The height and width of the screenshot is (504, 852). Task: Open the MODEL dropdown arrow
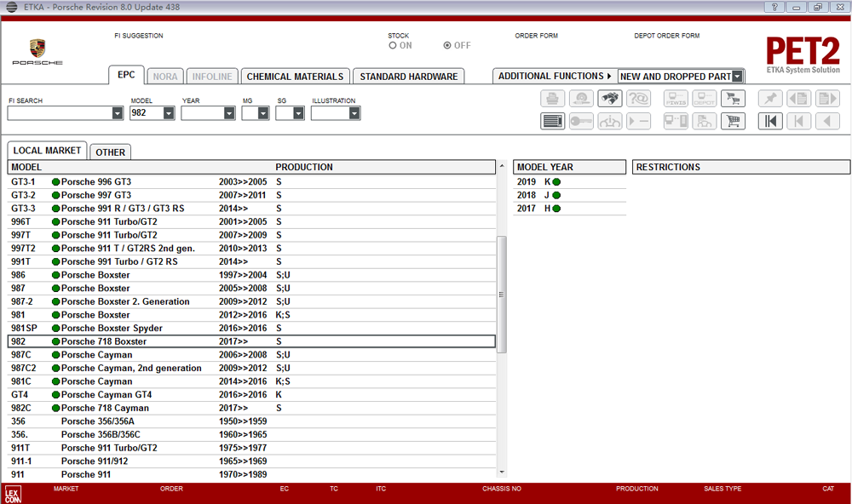click(169, 113)
